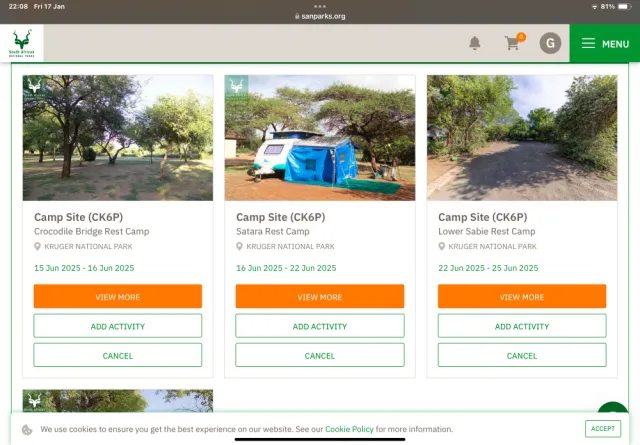The width and height of the screenshot is (640, 445).
Task: Click the location pin on Satara card
Action: 240,247
